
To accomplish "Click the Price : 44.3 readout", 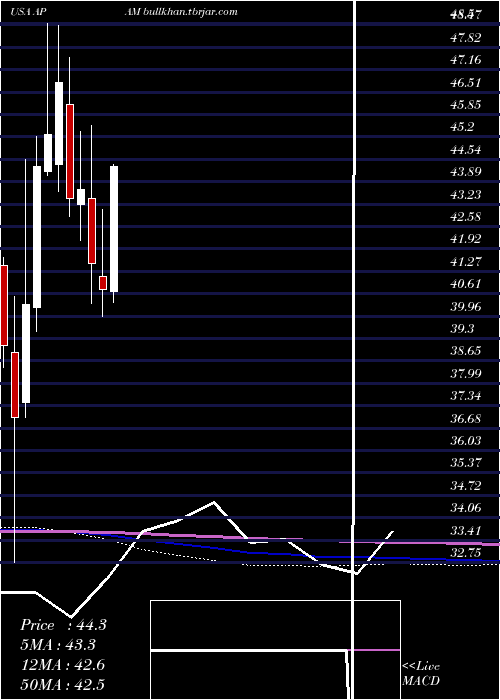I will point(63,625).
